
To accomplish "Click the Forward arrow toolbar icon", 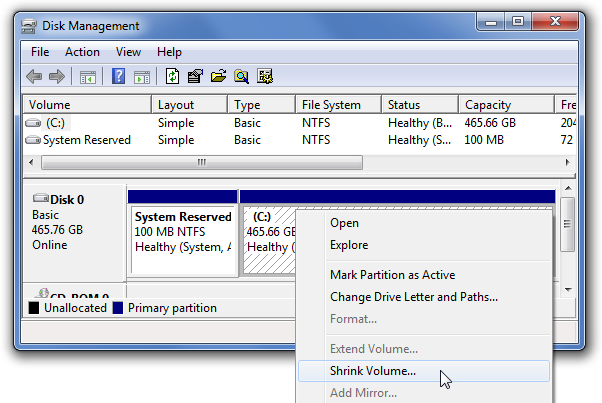I will click(57, 76).
